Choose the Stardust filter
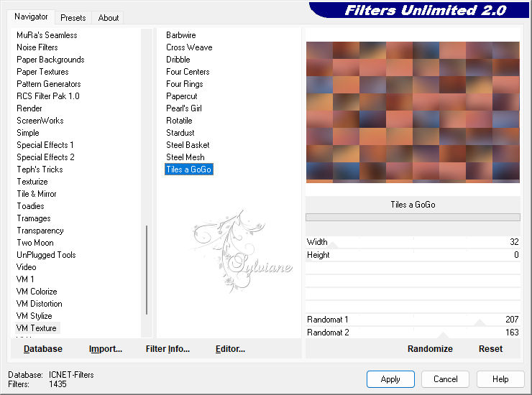This screenshot has height=395, width=532. point(180,133)
